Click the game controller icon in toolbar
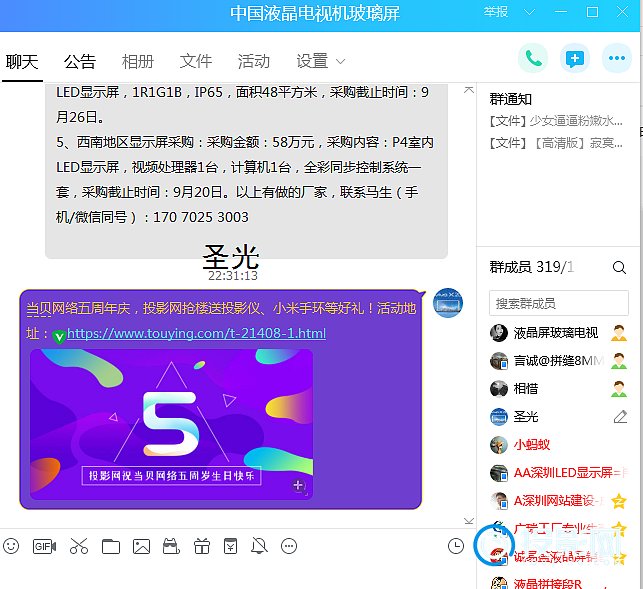643x589 pixels. coord(171,546)
